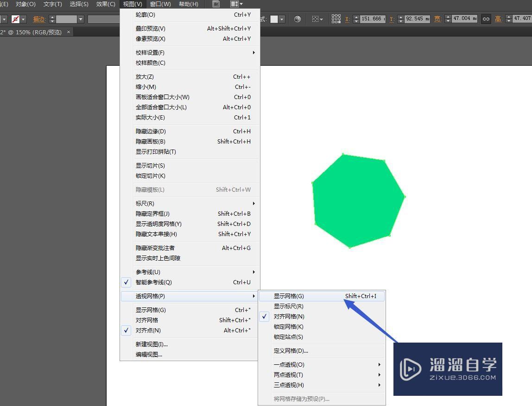
Task: Choose 隐藏画板(B) hide artboards
Action: click(x=190, y=141)
